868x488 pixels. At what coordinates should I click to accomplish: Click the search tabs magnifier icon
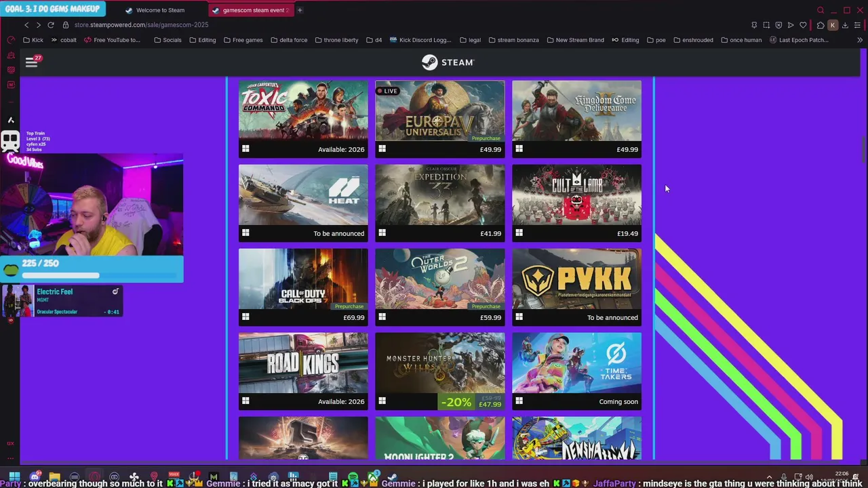[821, 10]
